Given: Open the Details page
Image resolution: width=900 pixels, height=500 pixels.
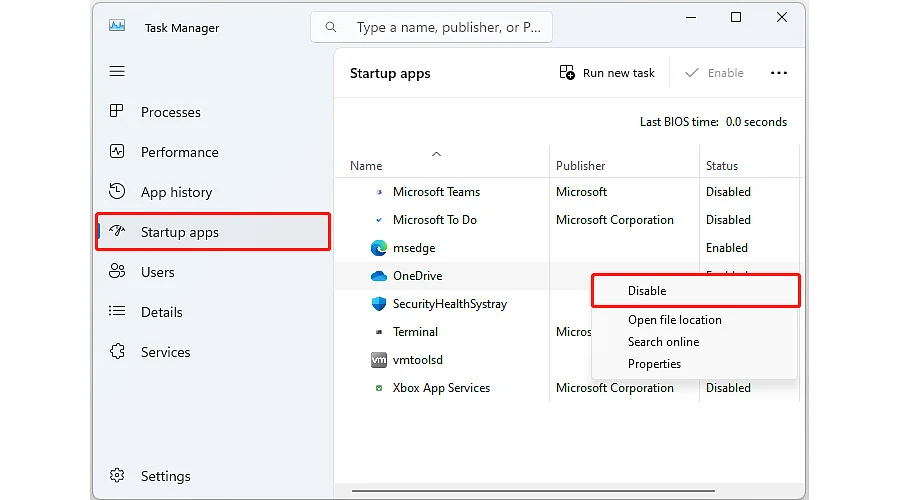Looking at the screenshot, I should (212, 312).
